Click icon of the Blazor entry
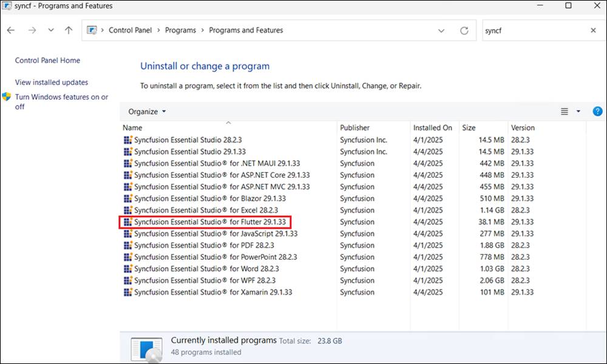 pos(127,198)
